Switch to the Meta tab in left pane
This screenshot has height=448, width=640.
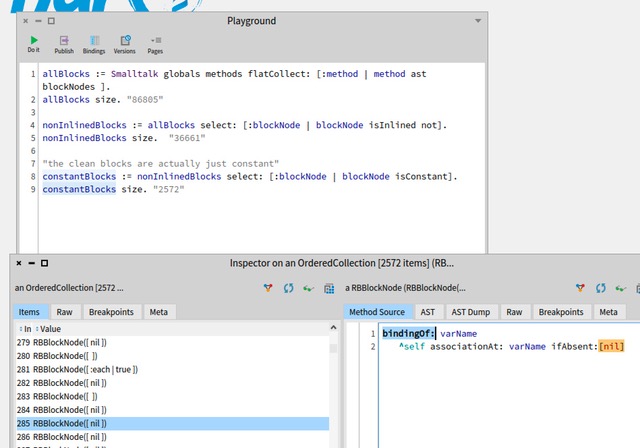158,312
